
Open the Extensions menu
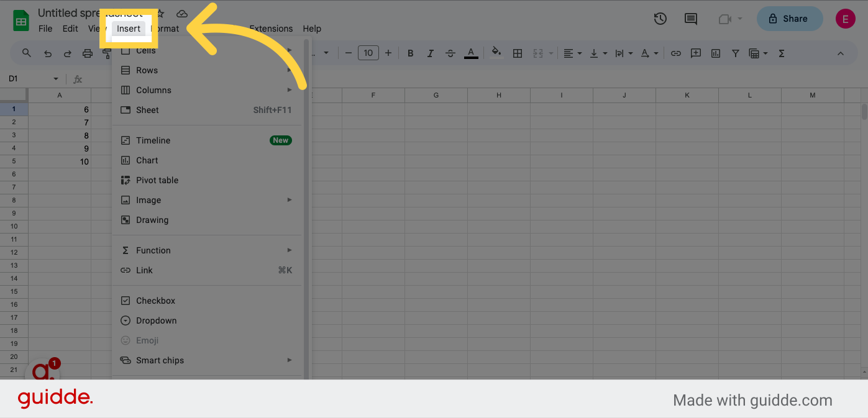point(271,29)
